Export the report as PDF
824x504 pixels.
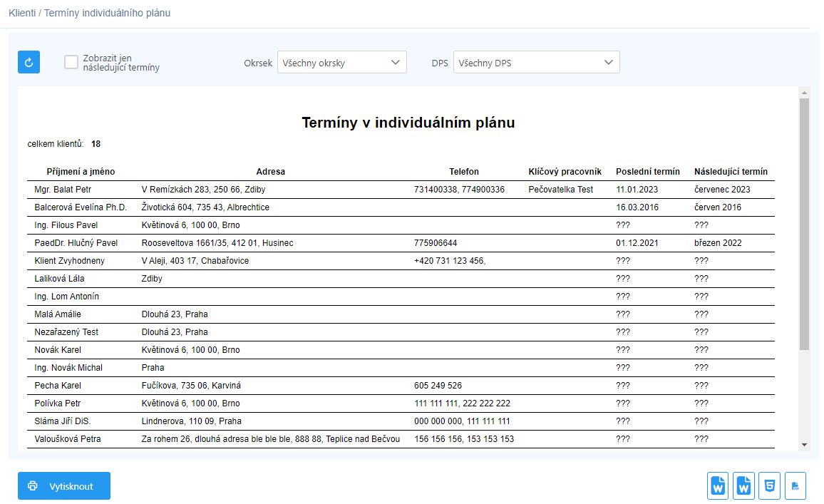click(x=795, y=485)
